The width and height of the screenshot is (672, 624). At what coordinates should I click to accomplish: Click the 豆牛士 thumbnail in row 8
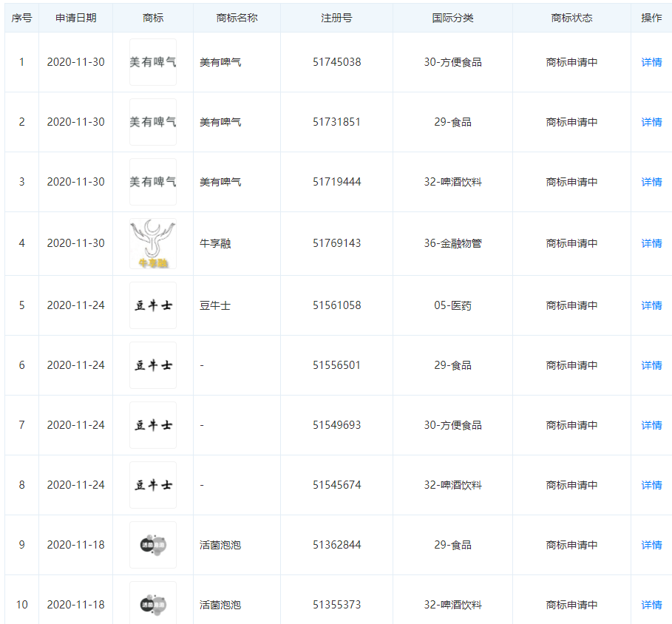point(153,485)
